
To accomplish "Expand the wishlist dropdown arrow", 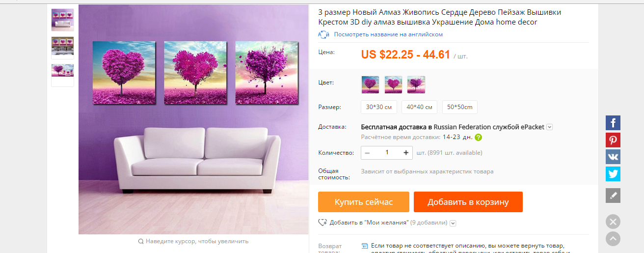I will point(453,223).
